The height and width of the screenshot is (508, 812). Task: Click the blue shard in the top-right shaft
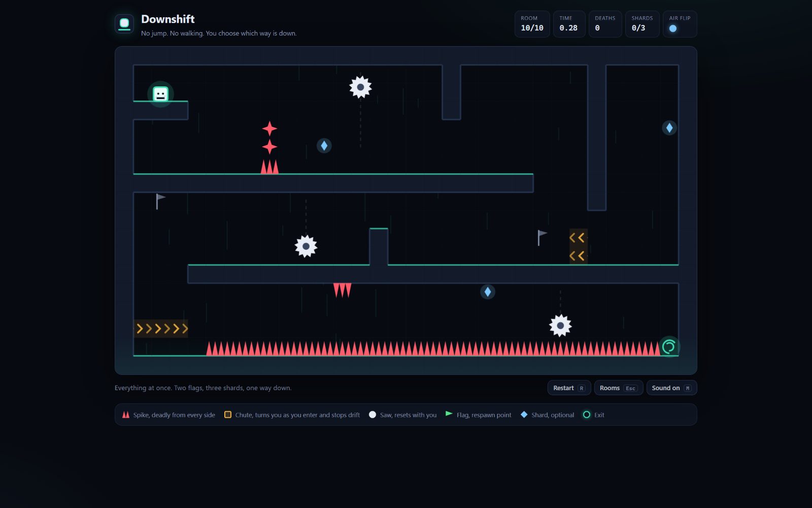(669, 128)
